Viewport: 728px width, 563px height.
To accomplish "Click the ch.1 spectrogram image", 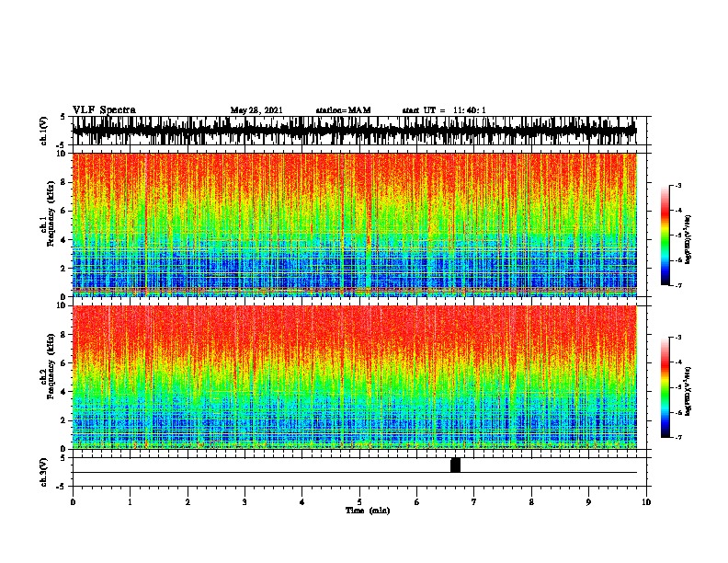I will (354, 224).
